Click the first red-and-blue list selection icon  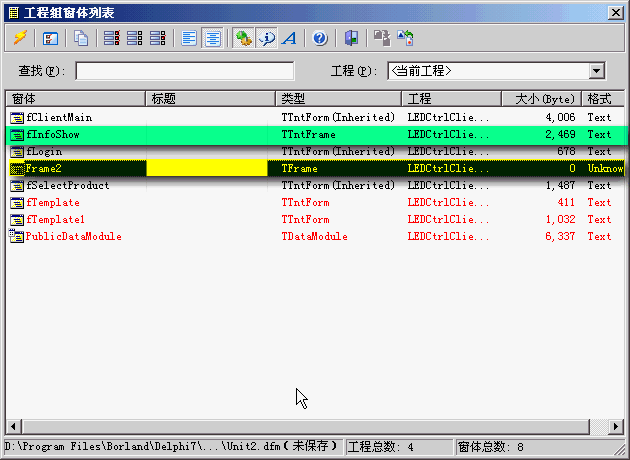(x=112, y=38)
